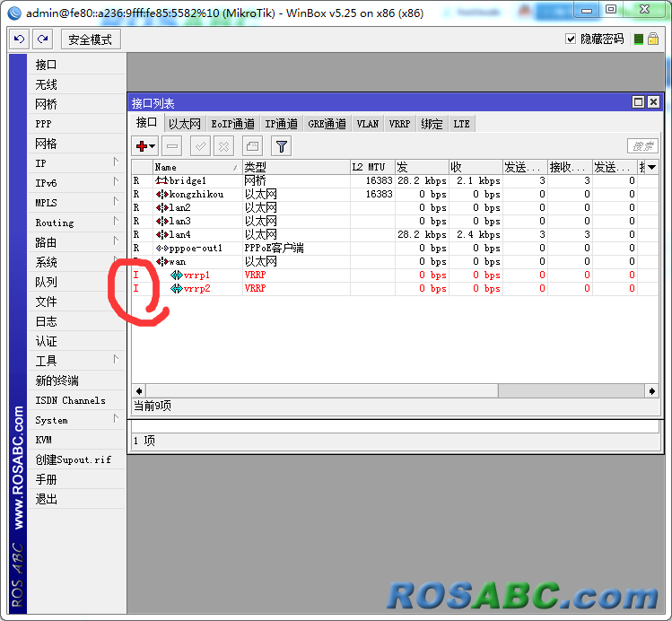Expand the MPLS submenu

pos(76,203)
